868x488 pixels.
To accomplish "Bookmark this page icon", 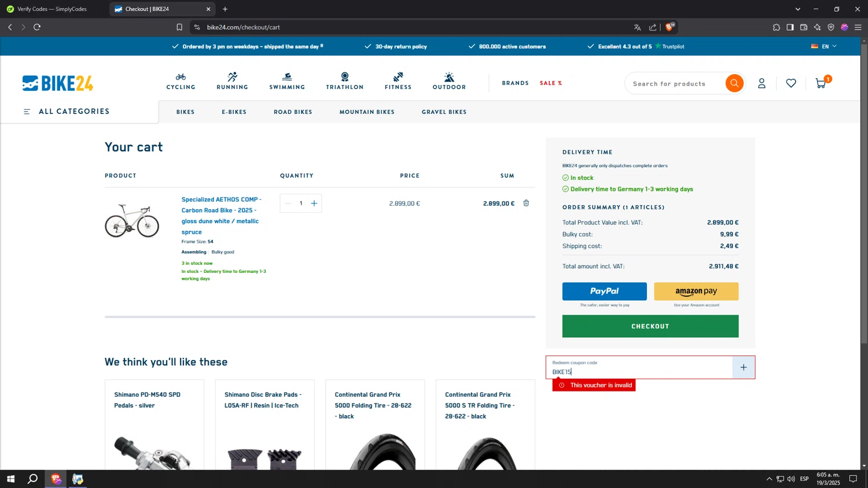I will tap(179, 27).
